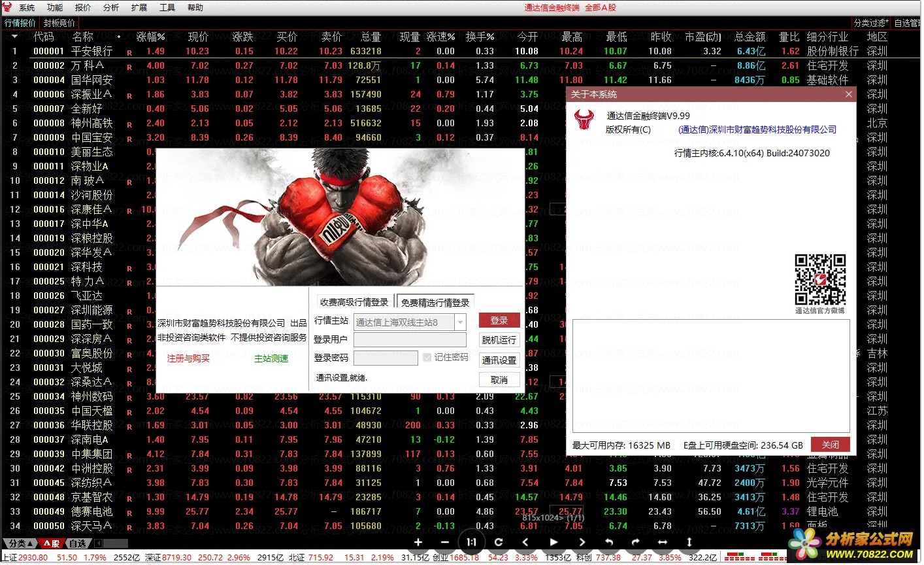Click the red 关闭 button in the About dialog

point(830,445)
